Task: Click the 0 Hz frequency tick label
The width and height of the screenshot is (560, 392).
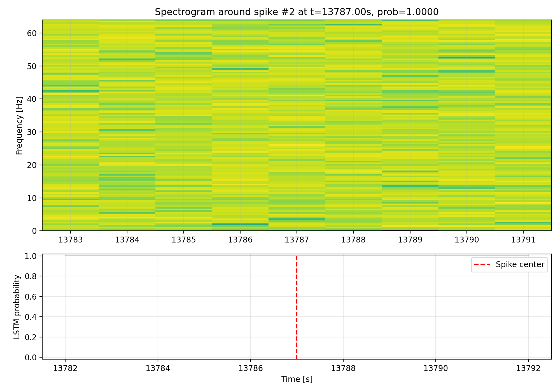Action: 34,231
